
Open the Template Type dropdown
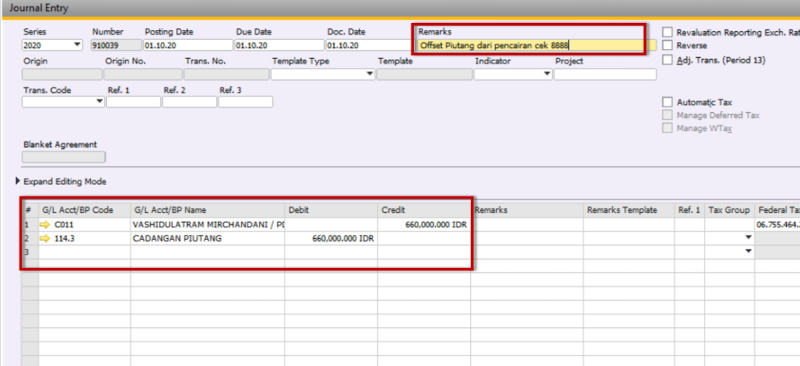point(370,75)
